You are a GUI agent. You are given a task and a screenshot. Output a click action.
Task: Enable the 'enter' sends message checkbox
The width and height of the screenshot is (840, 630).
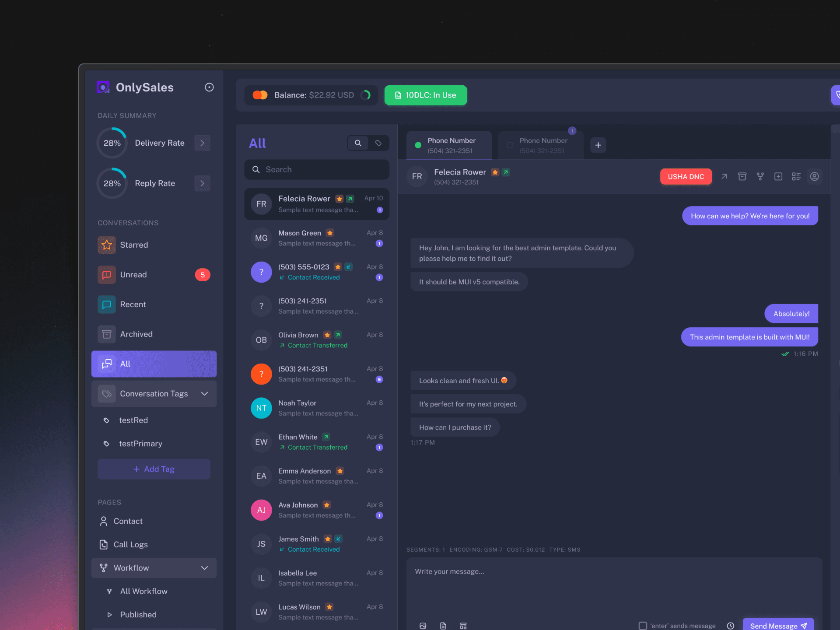643,626
